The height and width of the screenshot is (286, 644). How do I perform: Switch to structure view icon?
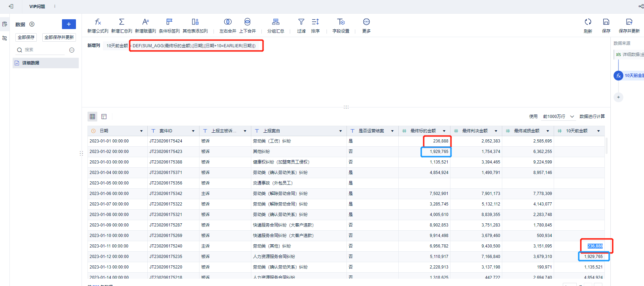pos(104,117)
